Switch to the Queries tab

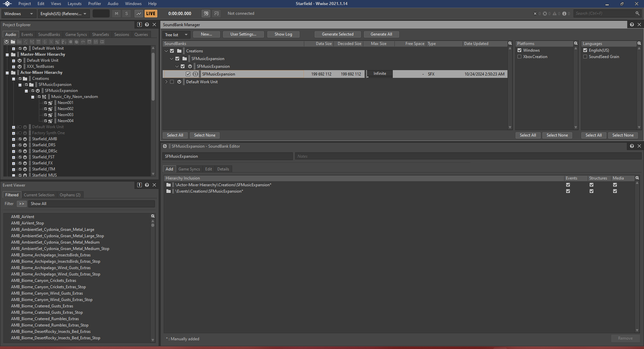tap(141, 35)
